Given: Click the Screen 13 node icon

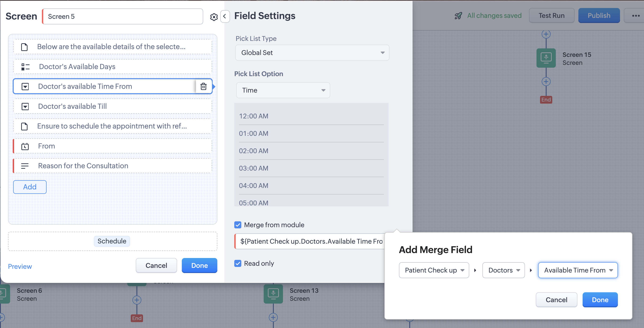Looking at the screenshot, I should click(x=273, y=293).
